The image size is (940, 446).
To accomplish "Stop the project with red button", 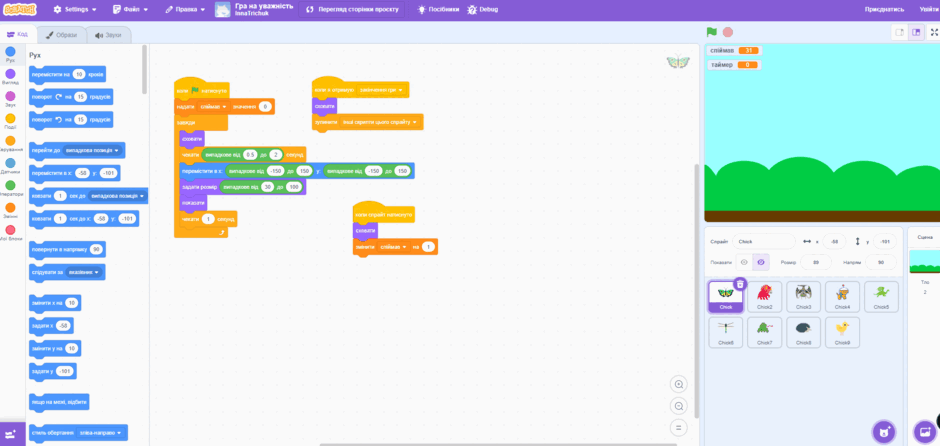I will pos(728,32).
